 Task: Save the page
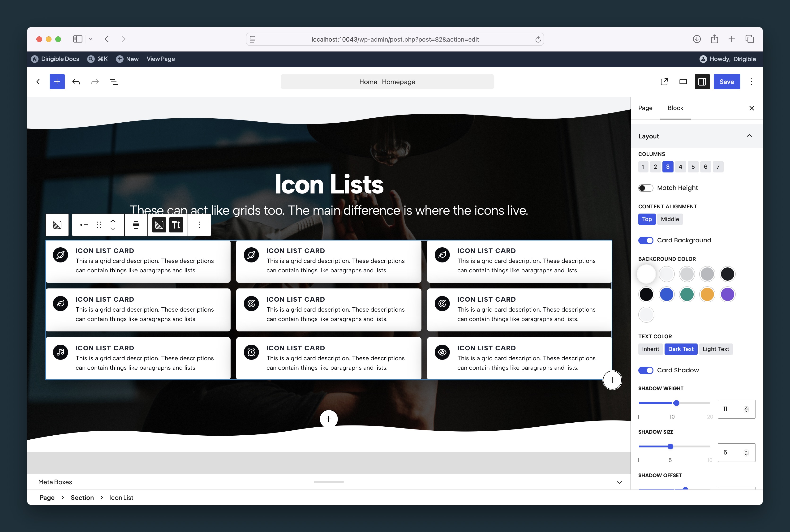click(727, 82)
